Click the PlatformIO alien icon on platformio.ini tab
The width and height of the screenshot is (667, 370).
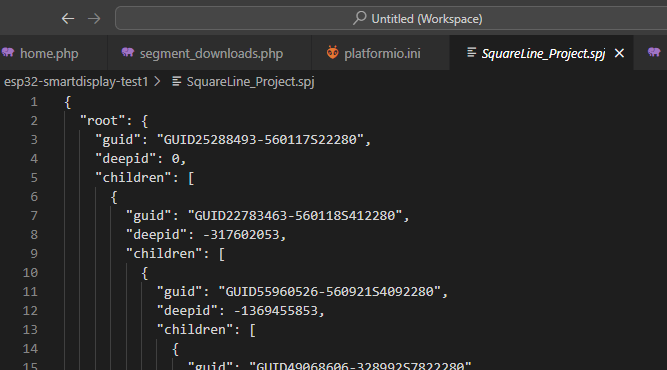pyautogui.click(x=333, y=53)
